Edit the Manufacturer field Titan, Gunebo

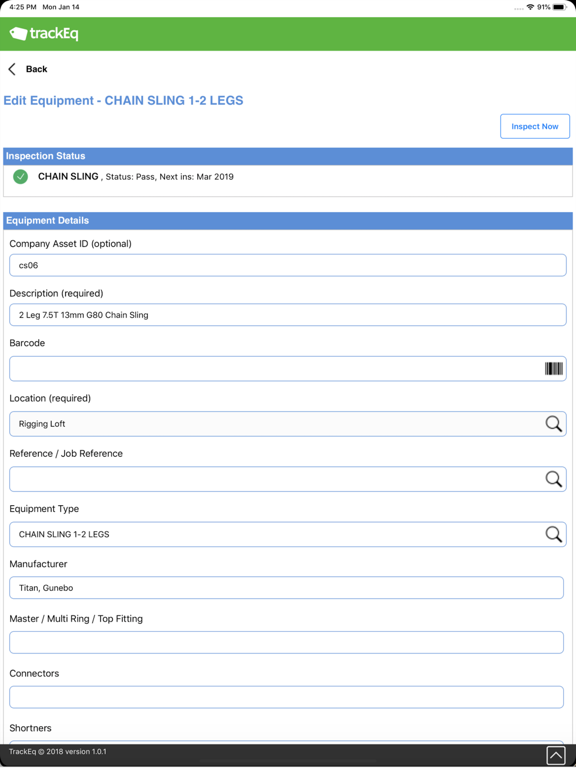(x=287, y=588)
